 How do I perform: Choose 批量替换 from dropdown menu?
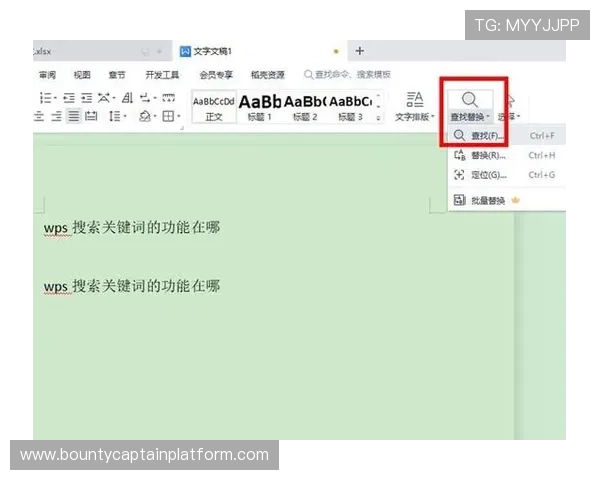coord(506,200)
